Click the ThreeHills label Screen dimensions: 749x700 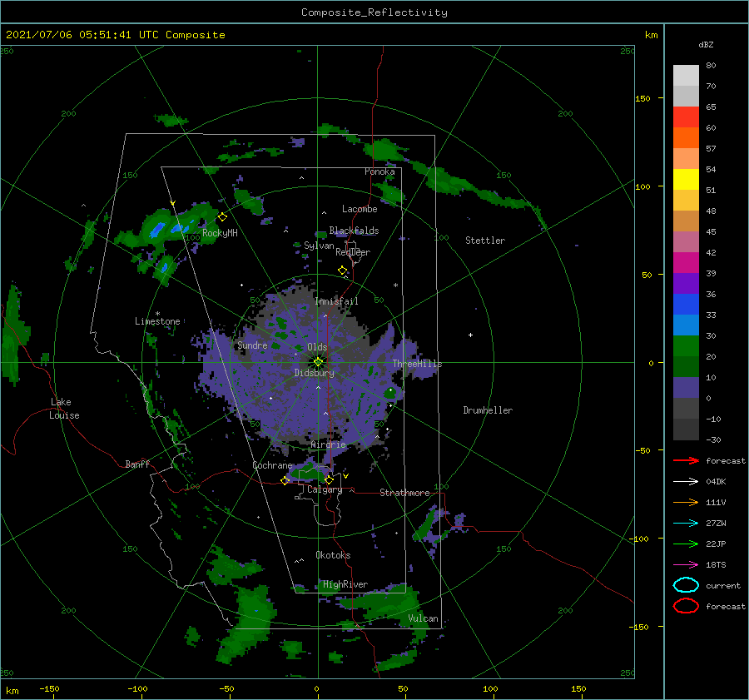click(x=418, y=364)
